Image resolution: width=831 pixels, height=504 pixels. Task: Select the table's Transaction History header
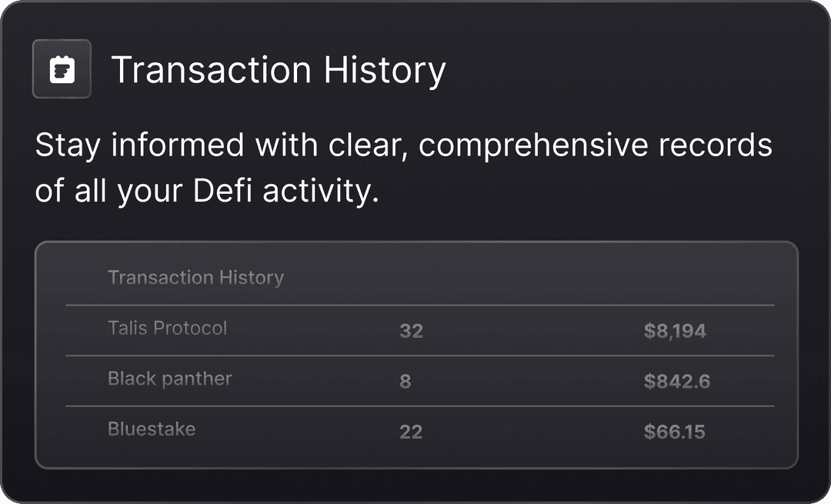coord(195,278)
